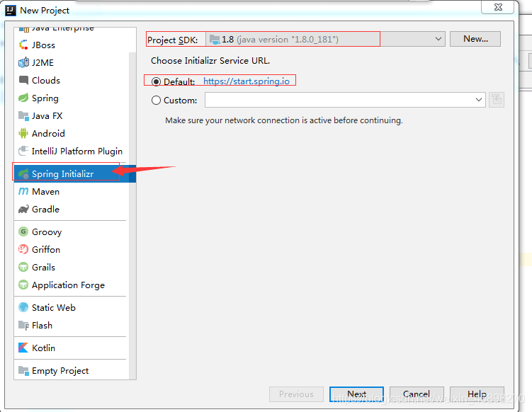Click the SDK folder icon before 1.8
Image resolution: width=532 pixels, height=412 pixels.
[215, 40]
